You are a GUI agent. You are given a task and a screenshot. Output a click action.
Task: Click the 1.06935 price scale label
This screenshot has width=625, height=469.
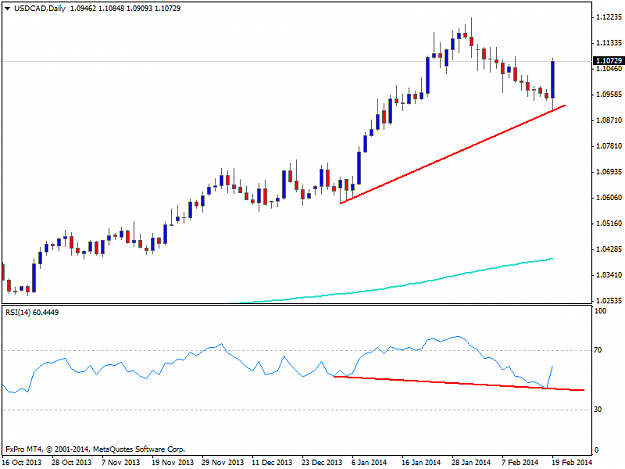[x=609, y=172]
